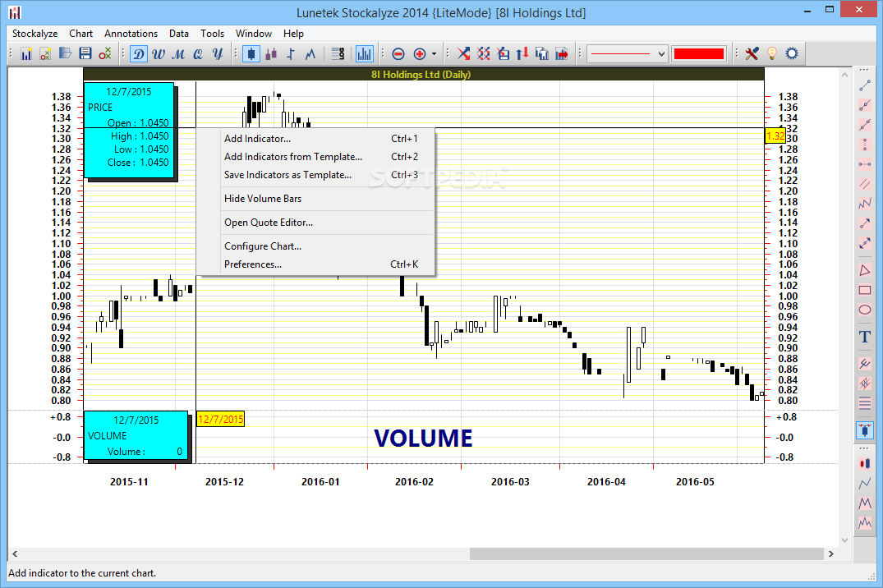883x588 pixels.
Task: Click the zoom in plus icon
Action: tap(420, 54)
